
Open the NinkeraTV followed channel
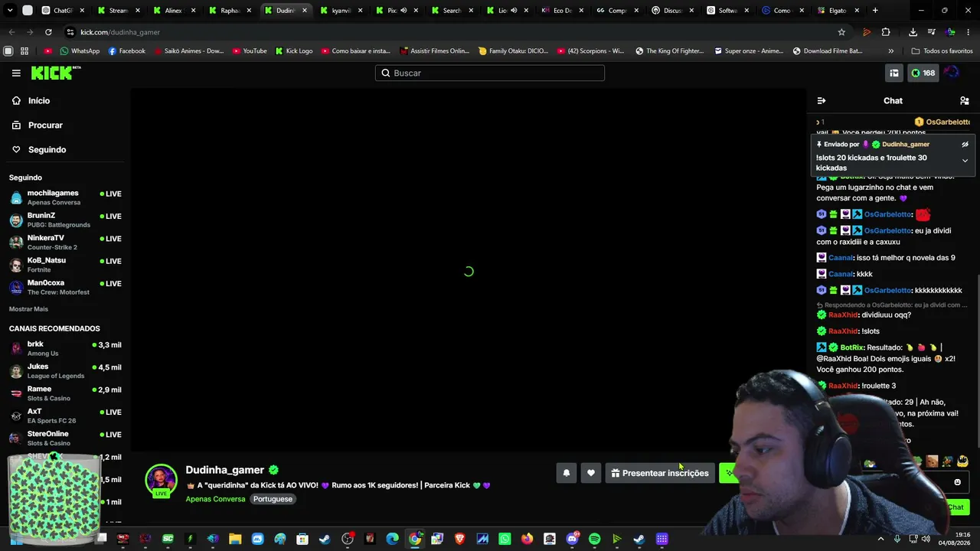65,242
